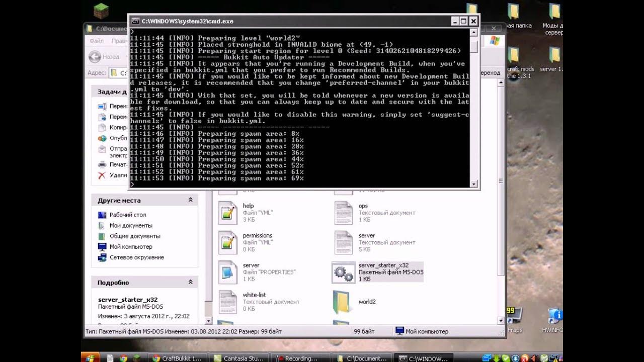
Task: Go to Мой компьютер link in sidebar
Action: [x=131, y=247]
